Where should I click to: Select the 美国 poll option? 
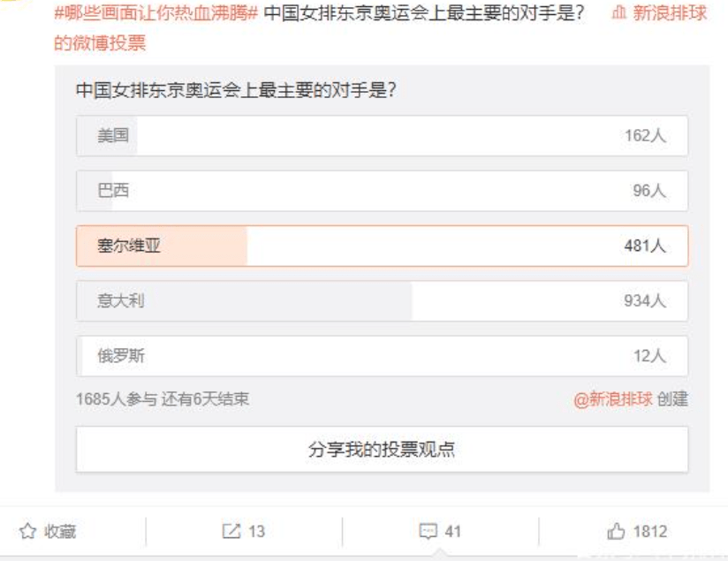[382, 135]
